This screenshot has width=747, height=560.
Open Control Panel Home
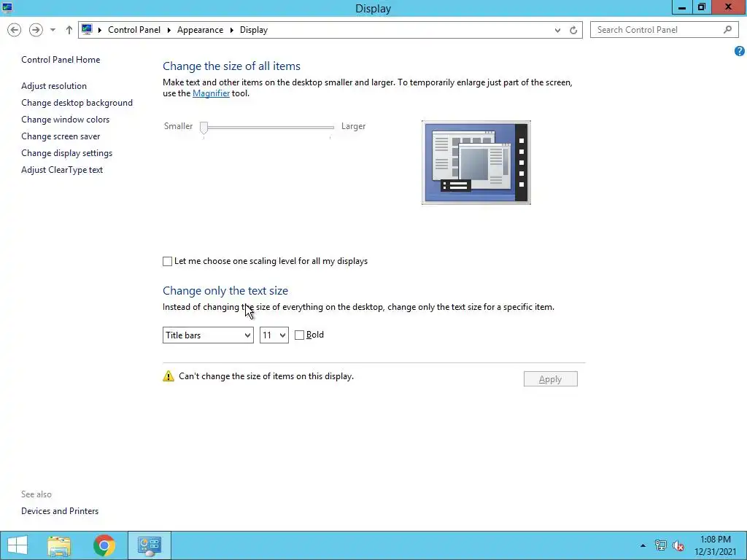coord(61,60)
